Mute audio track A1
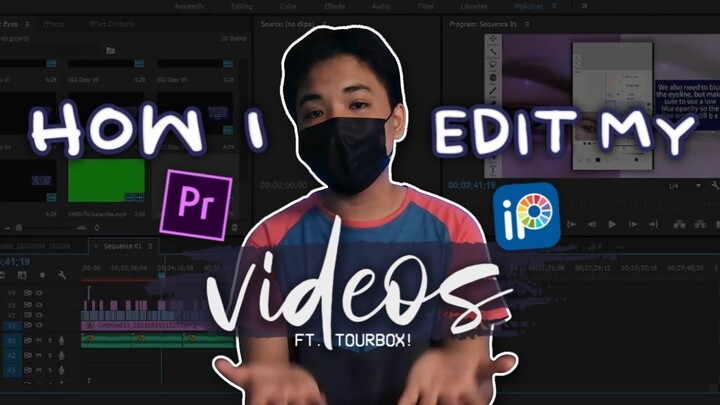The height and width of the screenshot is (405, 720). coord(39,341)
